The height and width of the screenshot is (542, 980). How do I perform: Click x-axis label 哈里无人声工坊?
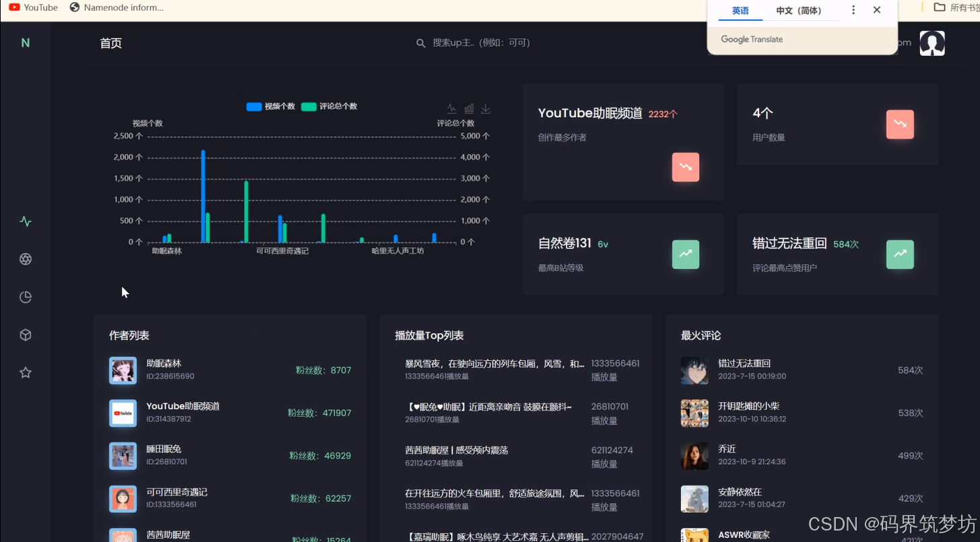[x=398, y=250]
